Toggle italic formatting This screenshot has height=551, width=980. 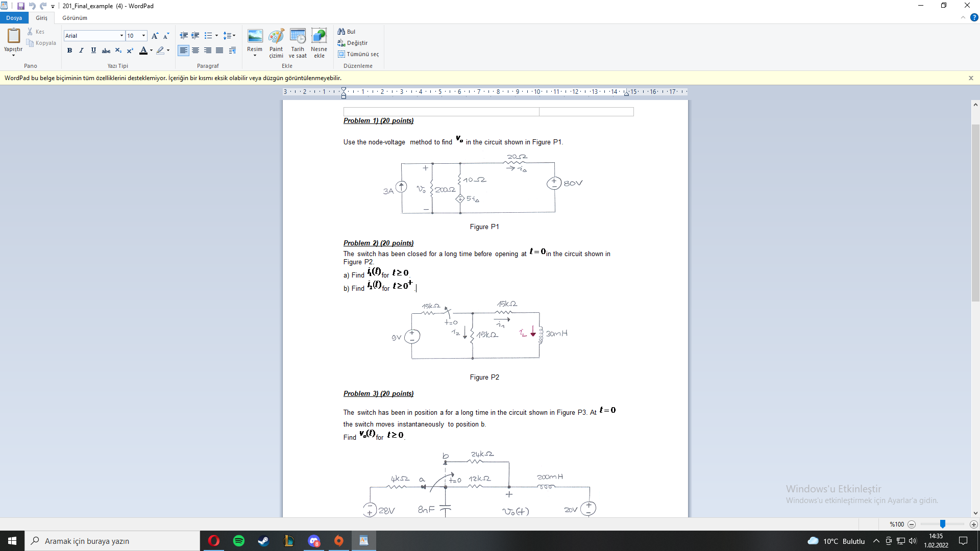(x=81, y=51)
